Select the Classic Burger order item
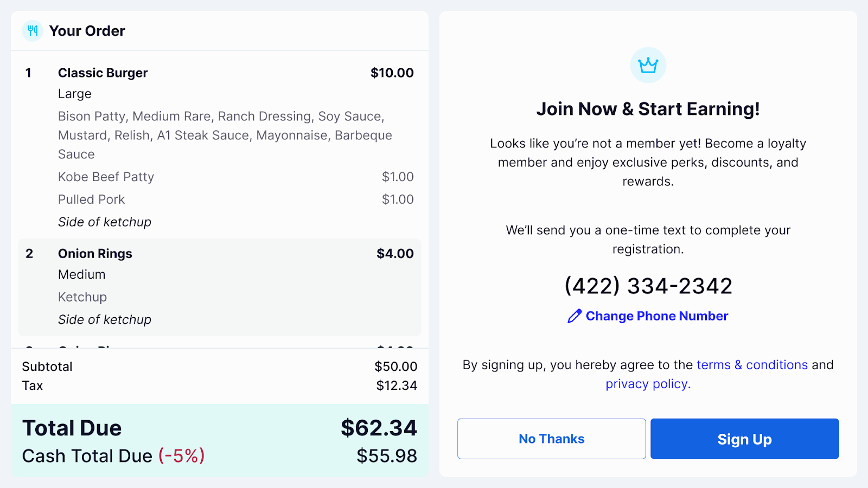868x488 pixels. pyautogui.click(x=103, y=73)
